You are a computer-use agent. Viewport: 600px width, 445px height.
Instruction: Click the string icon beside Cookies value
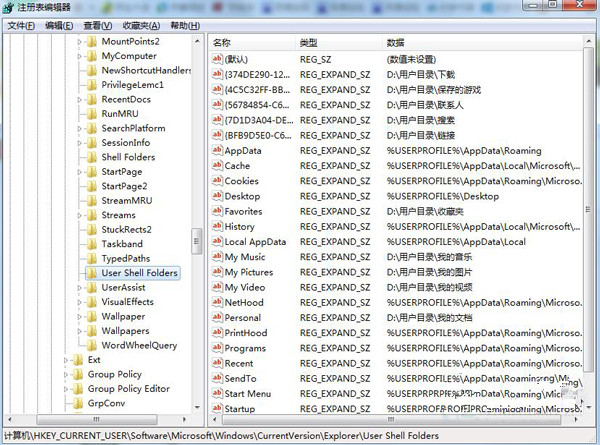coord(217,181)
